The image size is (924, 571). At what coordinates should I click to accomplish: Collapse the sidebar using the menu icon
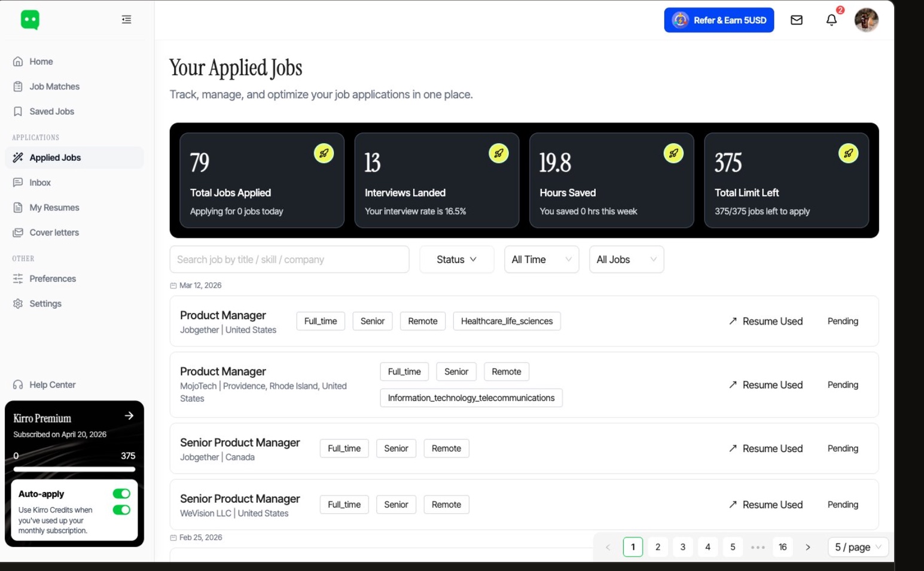(126, 20)
